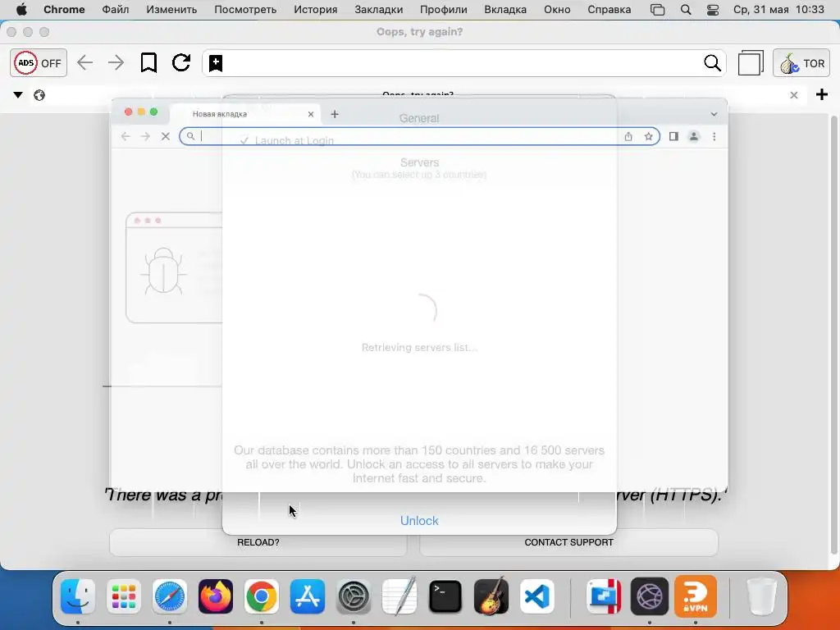
Task: Close the Новая вкладка tab
Action: [311, 114]
